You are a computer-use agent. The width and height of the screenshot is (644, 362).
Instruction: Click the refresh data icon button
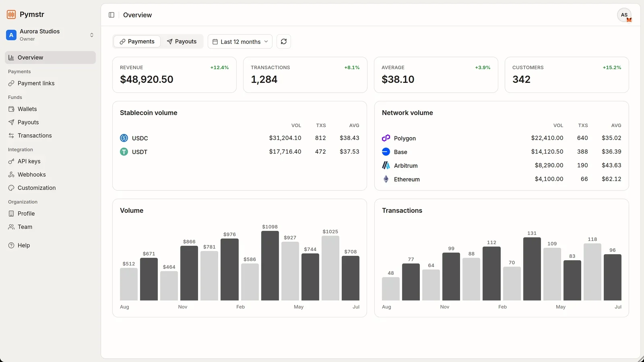(284, 41)
